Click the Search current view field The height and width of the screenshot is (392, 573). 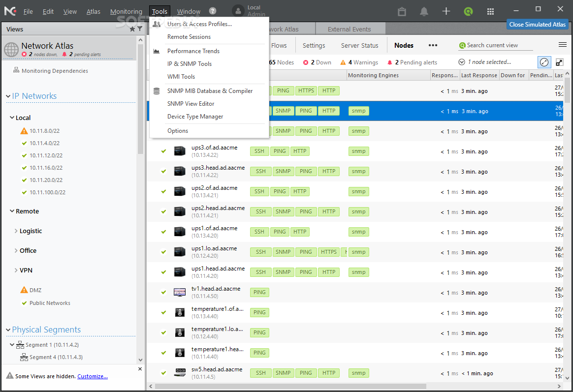click(496, 45)
